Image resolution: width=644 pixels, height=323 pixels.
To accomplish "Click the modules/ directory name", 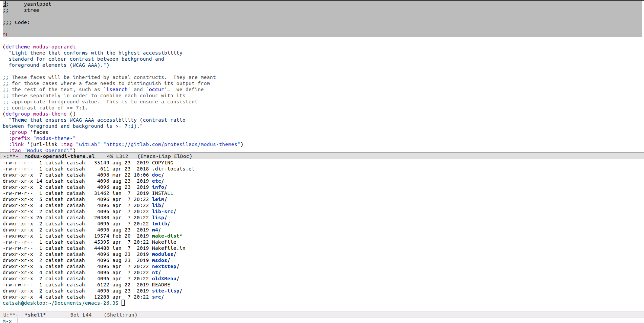I will [x=164, y=254].
